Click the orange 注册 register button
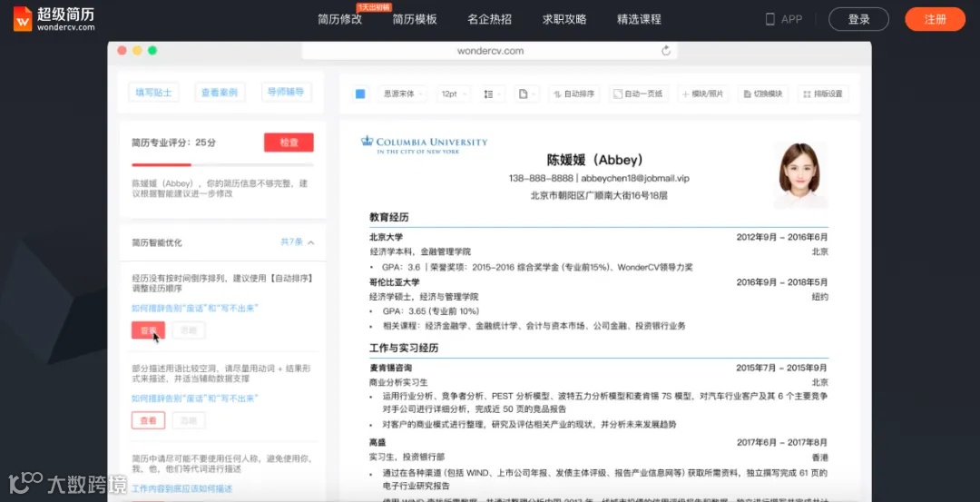980x502 pixels. click(x=935, y=19)
